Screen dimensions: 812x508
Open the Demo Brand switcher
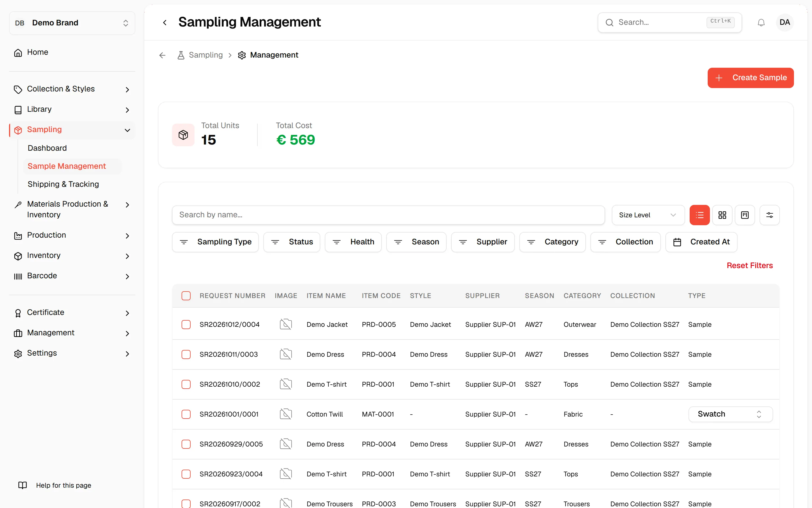tap(72, 23)
